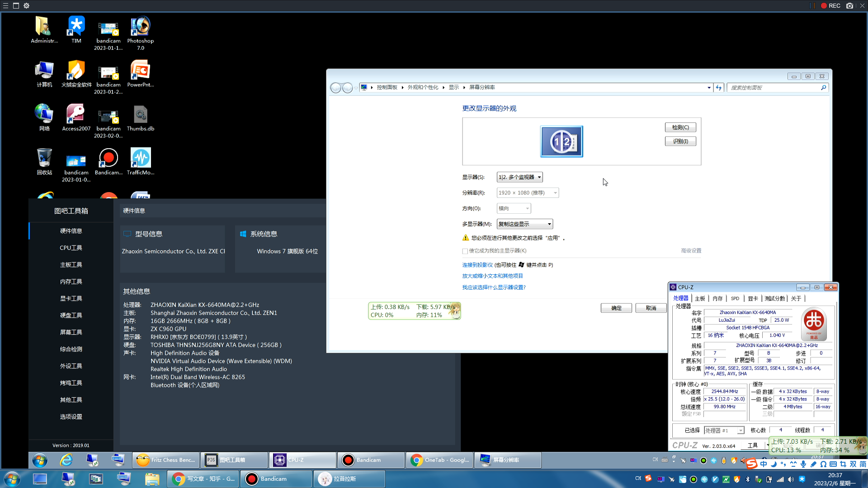Click the TrafficMonitor desktop icon
The width and height of the screenshot is (868, 488).
pyautogui.click(x=141, y=161)
